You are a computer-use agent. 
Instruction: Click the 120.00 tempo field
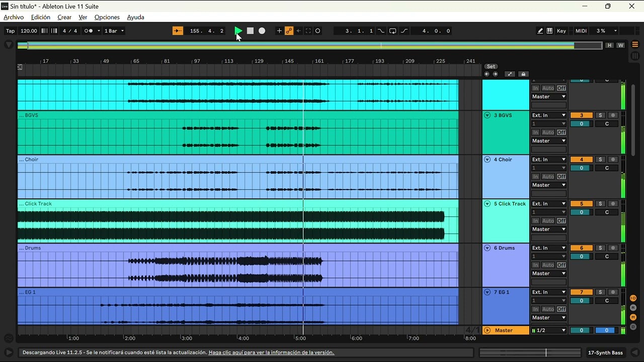pos(29,31)
